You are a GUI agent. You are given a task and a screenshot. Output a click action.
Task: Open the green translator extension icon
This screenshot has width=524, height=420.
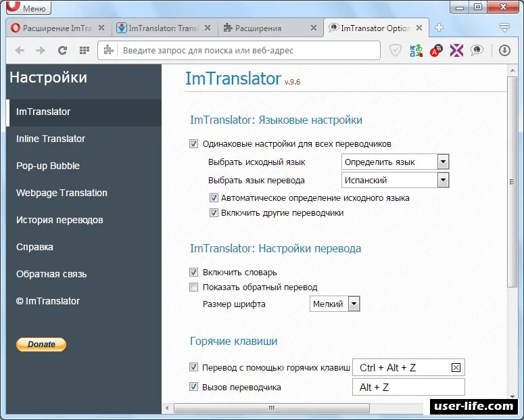pos(416,51)
